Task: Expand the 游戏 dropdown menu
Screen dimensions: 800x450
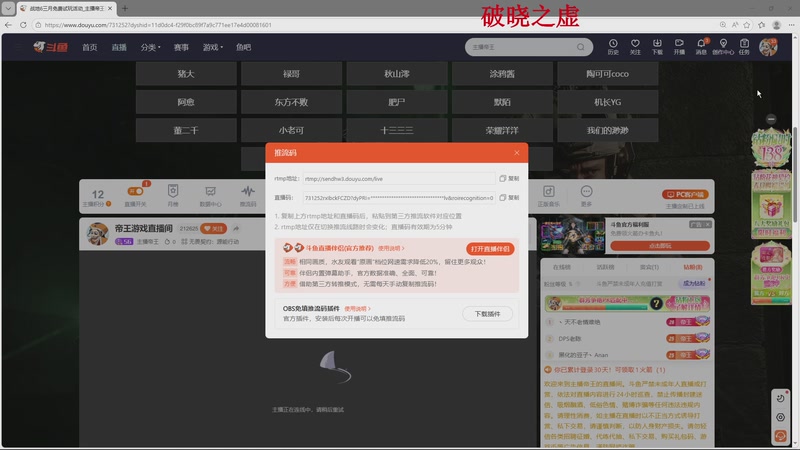Action: click(x=212, y=47)
